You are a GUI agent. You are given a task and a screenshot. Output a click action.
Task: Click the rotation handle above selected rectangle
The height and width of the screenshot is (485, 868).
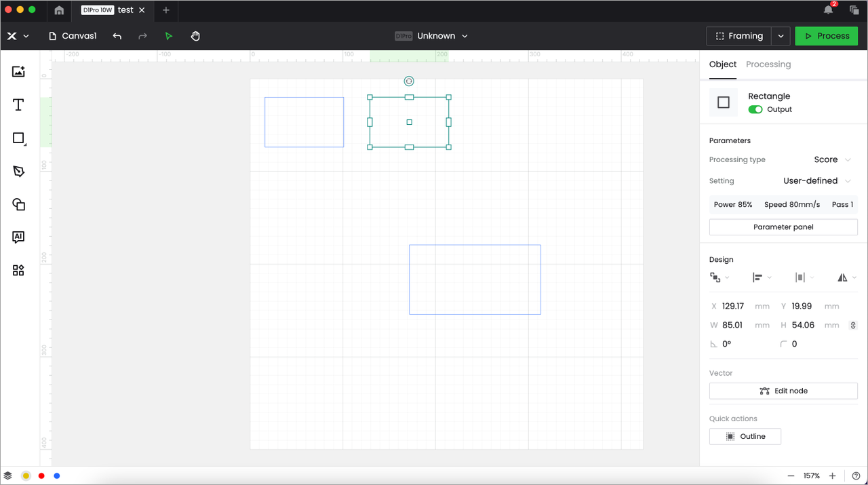pyautogui.click(x=409, y=81)
